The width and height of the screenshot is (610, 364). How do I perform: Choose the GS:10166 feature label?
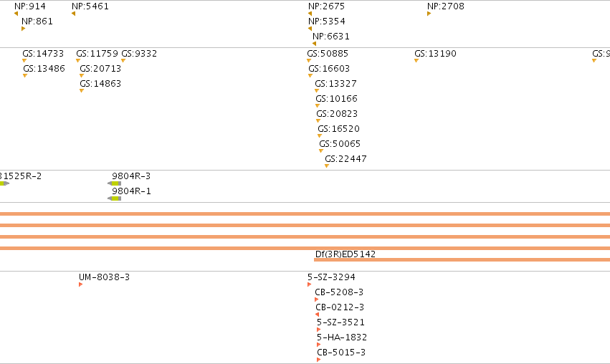(x=336, y=99)
